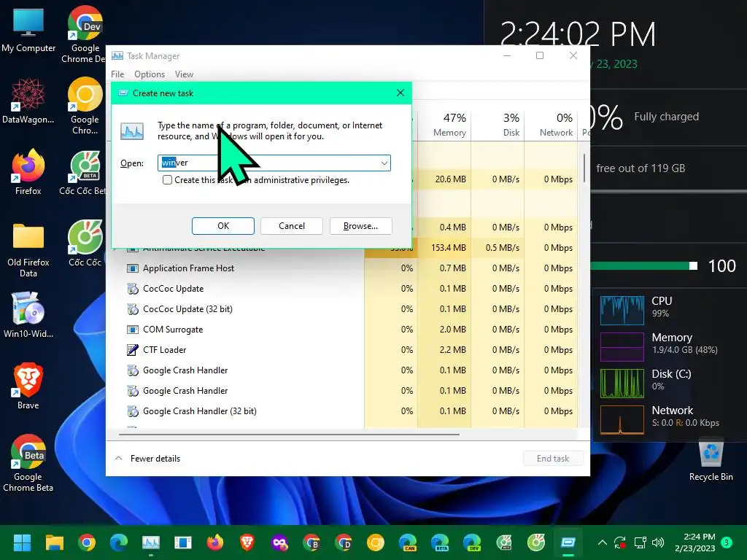Select the Application Frame Host process
Viewport: 747px width, 560px height.
342,268
